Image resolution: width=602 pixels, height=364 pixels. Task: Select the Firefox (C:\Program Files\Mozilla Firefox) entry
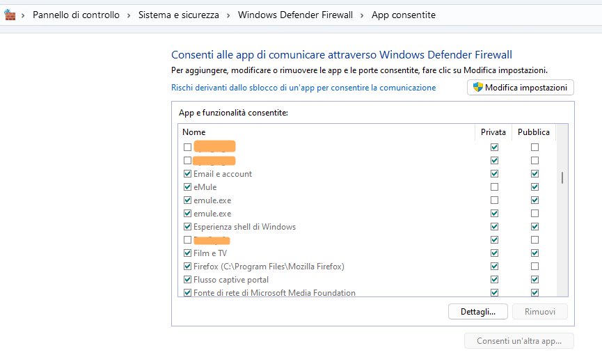tap(269, 267)
